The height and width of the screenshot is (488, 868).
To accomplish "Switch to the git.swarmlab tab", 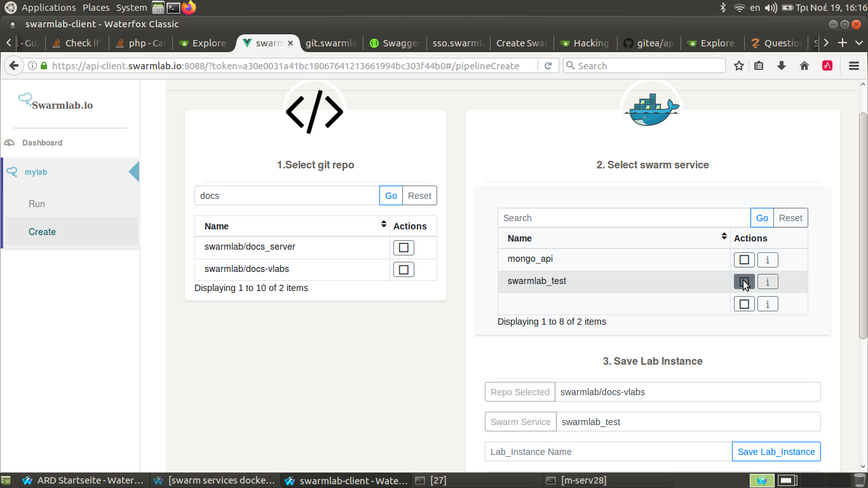I will pyautogui.click(x=331, y=43).
